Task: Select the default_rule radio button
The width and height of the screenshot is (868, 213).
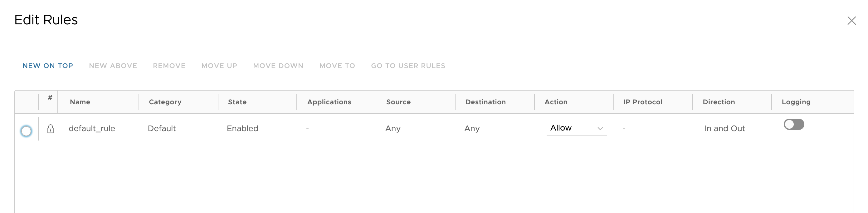Action: [x=26, y=131]
